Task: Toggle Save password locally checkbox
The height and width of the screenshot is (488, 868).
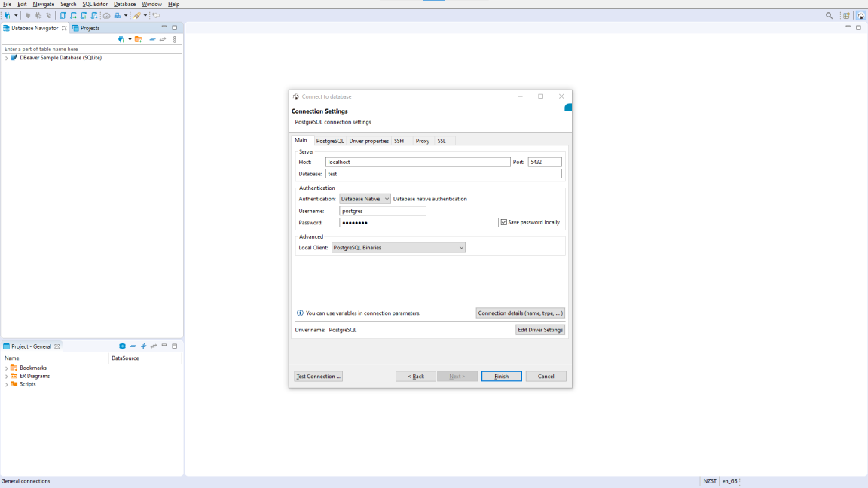Action: [x=504, y=222]
